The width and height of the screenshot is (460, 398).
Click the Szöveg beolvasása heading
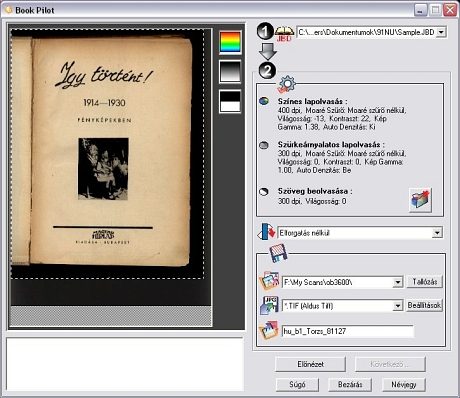tap(315, 191)
